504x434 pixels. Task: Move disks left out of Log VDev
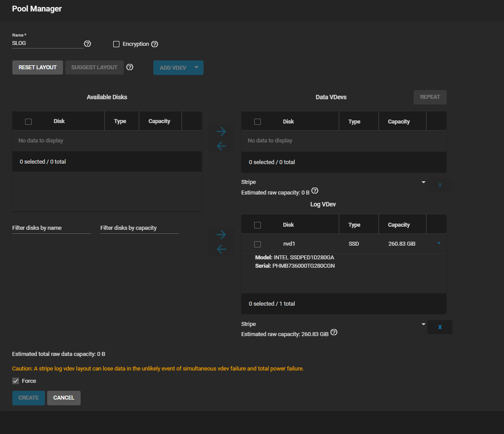pos(221,249)
